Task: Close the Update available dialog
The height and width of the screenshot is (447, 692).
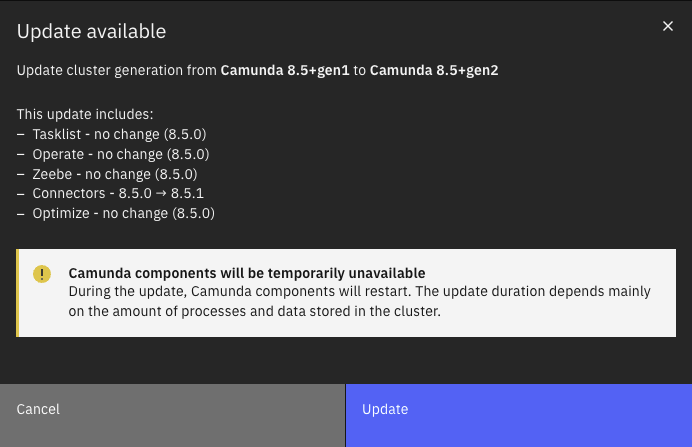Action: [668, 26]
